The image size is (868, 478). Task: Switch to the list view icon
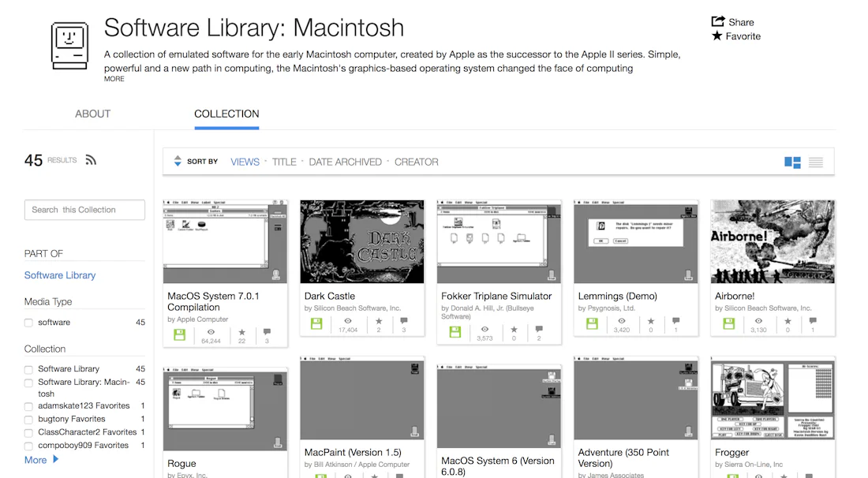(x=815, y=162)
